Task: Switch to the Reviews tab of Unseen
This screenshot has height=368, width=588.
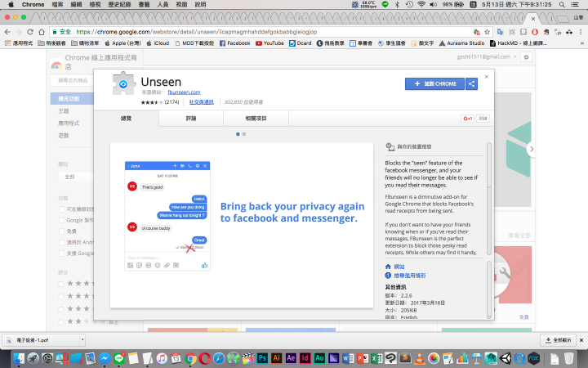Action: [x=191, y=119]
